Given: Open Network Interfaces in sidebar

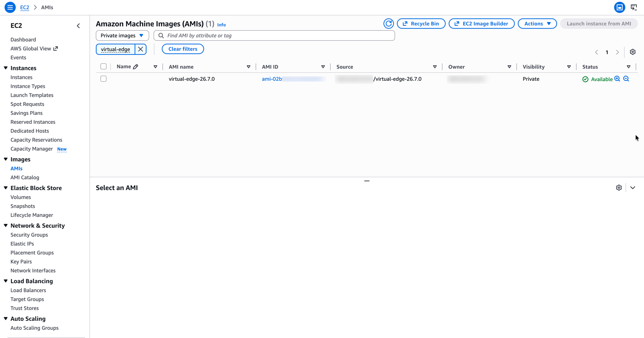Looking at the screenshot, I should 33,271.
